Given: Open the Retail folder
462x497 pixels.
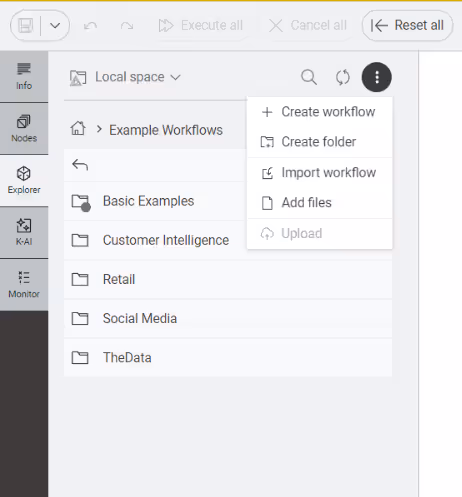Looking at the screenshot, I should pos(228,279).
